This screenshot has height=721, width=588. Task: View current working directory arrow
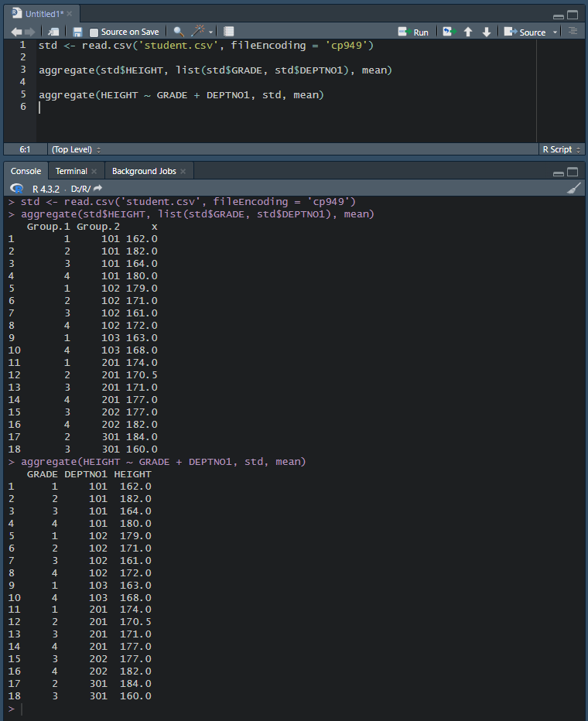tap(97, 189)
